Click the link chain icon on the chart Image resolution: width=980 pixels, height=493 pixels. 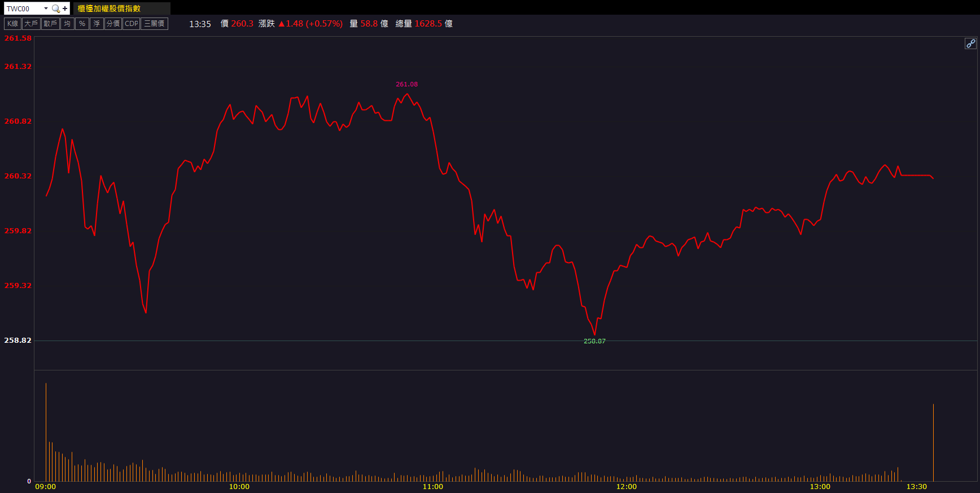tap(970, 43)
